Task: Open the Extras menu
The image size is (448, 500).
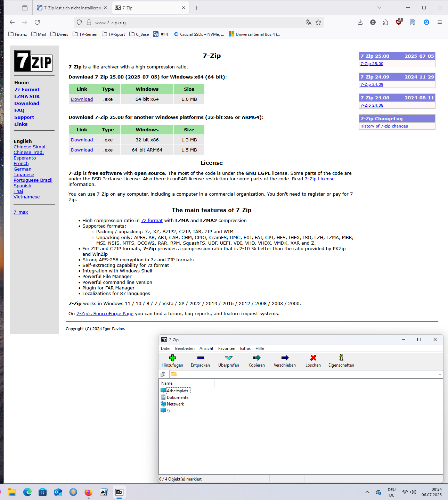Action: tap(245, 349)
